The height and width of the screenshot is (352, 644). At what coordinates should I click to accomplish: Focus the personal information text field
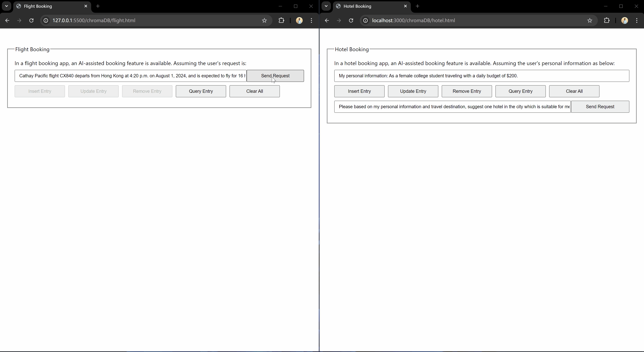point(481,76)
